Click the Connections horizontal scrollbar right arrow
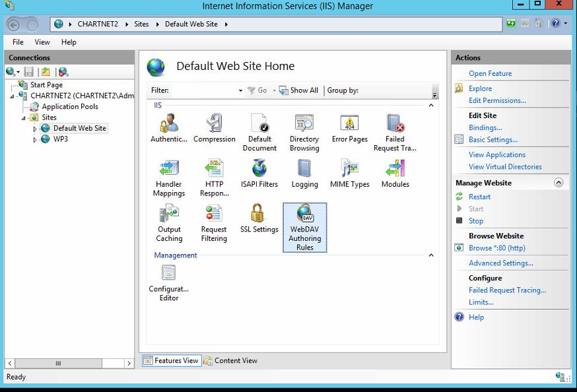 click(x=129, y=364)
